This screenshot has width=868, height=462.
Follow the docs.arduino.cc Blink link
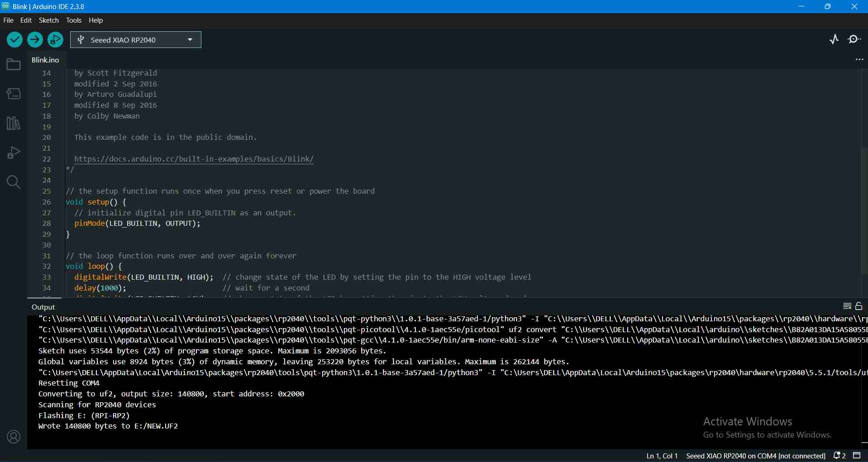click(x=194, y=159)
